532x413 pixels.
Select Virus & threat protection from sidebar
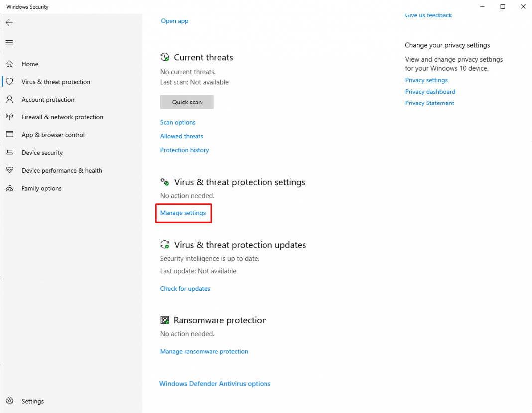56,82
